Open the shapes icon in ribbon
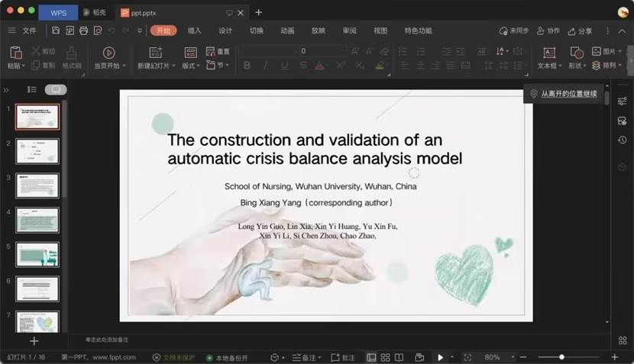 pyautogui.click(x=577, y=53)
